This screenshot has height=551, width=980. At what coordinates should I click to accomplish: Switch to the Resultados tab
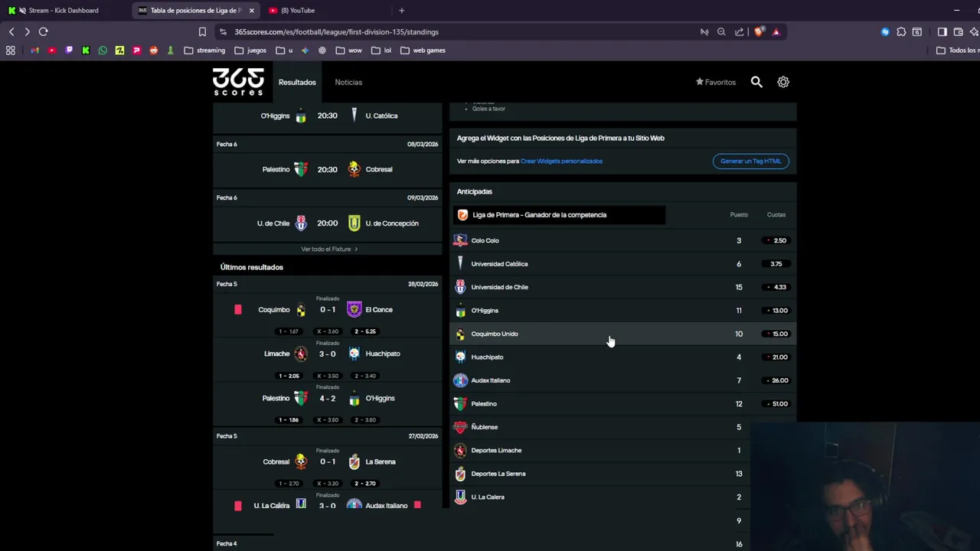[297, 82]
